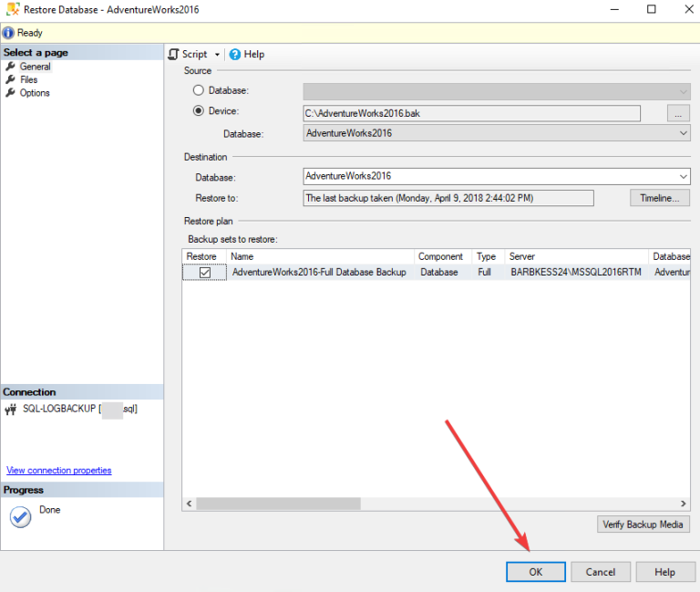
Task: Click the horizontal scrollbar left arrow
Action: tap(190, 504)
